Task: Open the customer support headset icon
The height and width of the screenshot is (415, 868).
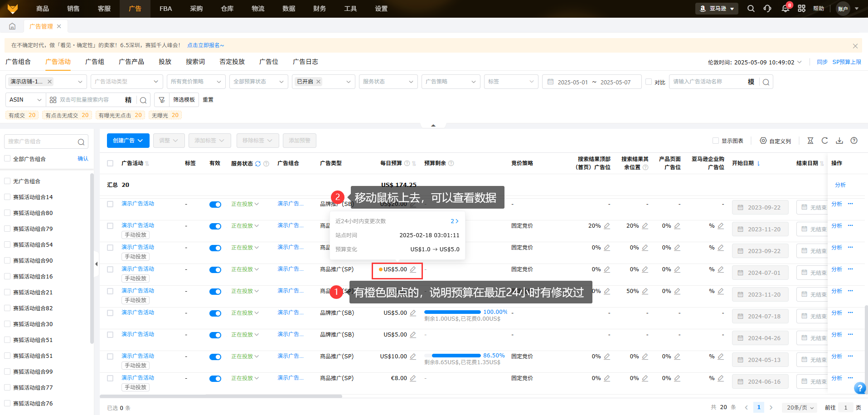Action: pos(767,9)
